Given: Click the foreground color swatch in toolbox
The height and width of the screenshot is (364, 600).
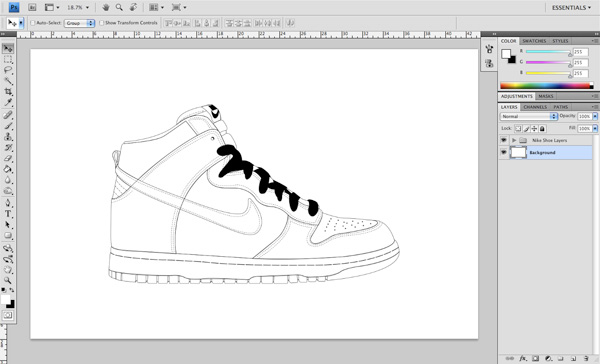Looking at the screenshot, I should click(5, 300).
